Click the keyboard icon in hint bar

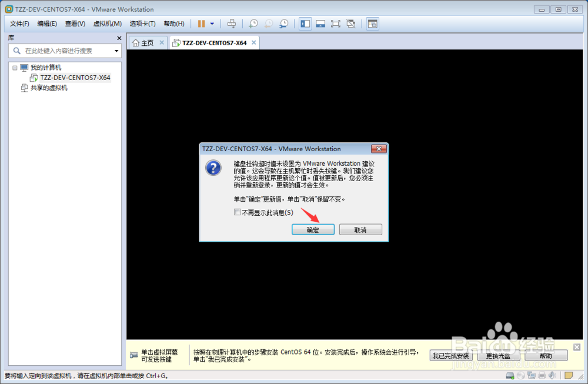tap(134, 355)
